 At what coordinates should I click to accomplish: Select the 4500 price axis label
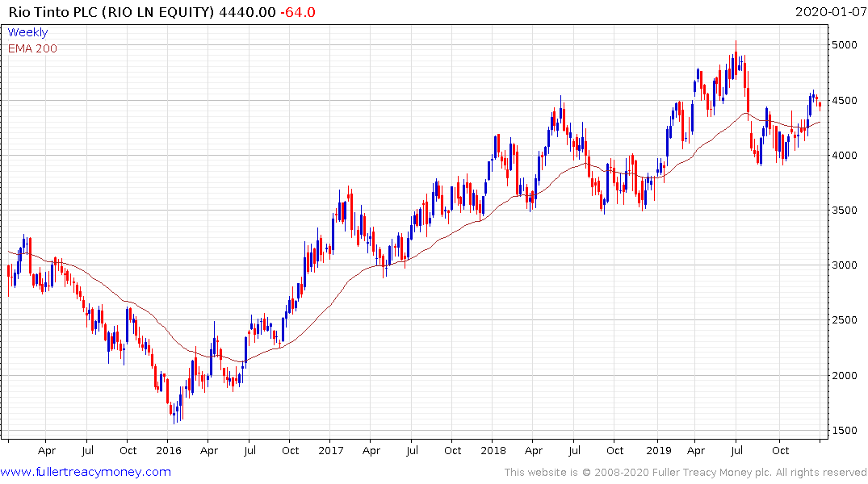(x=845, y=101)
